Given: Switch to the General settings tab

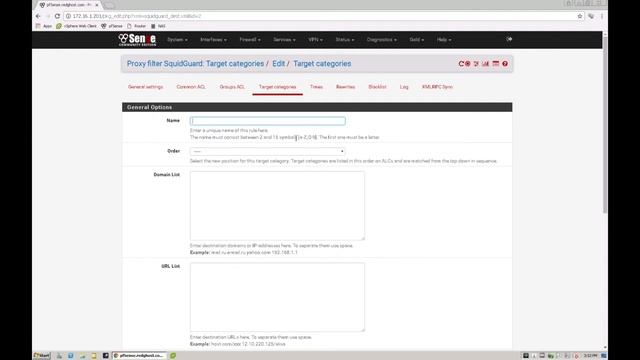Looking at the screenshot, I should pos(145,87).
